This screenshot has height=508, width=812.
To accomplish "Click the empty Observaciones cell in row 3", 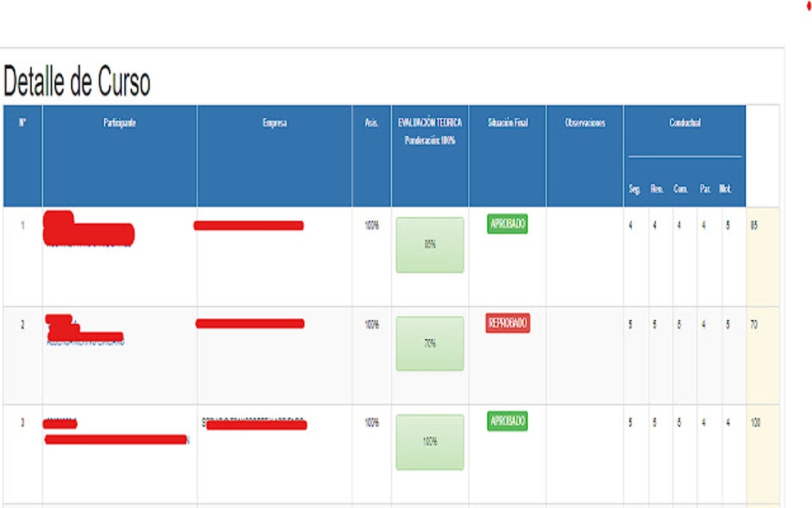I will point(584,454).
